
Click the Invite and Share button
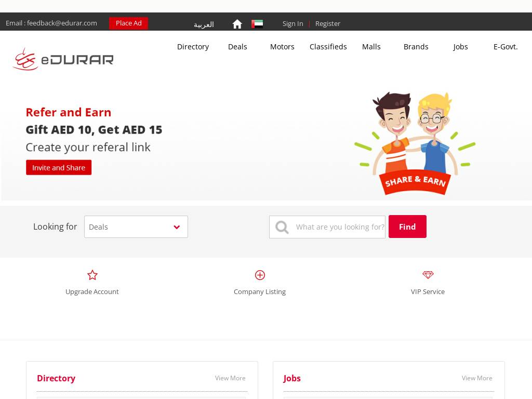pos(59,167)
